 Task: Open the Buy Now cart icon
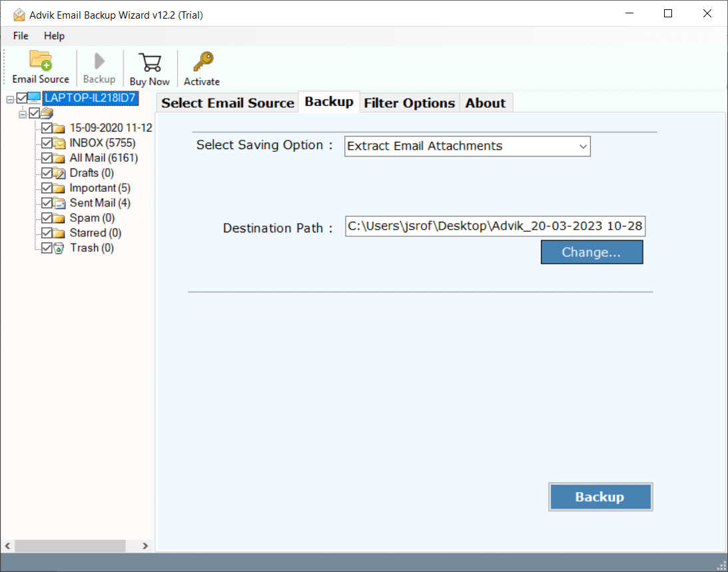point(149,63)
